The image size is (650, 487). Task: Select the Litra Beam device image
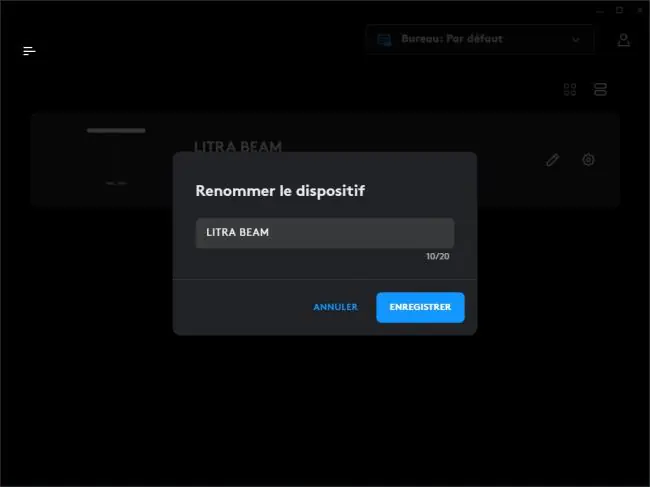click(116, 157)
